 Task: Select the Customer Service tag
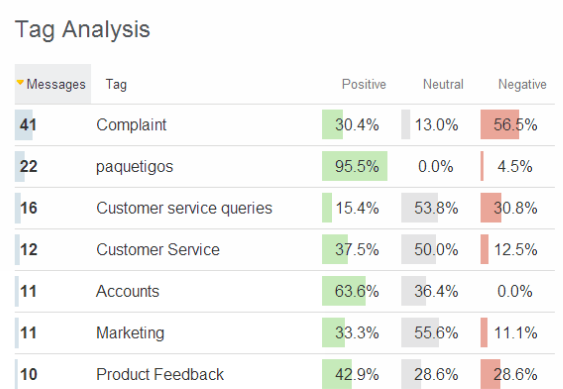[x=158, y=250]
